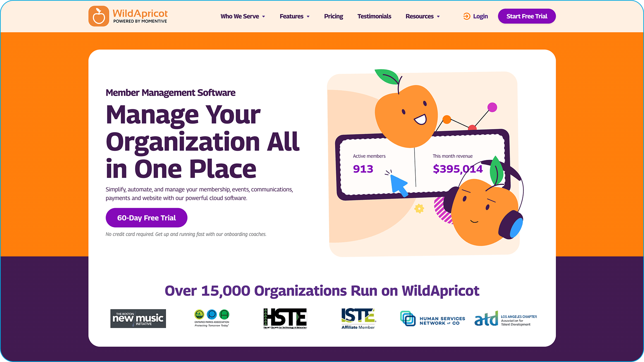Click the No credit card required note

coord(186,234)
